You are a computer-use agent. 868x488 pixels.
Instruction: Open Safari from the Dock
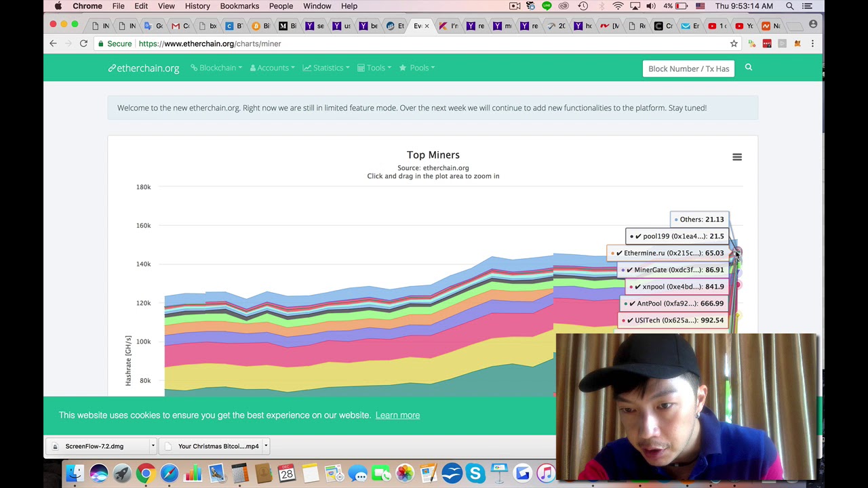(170, 473)
